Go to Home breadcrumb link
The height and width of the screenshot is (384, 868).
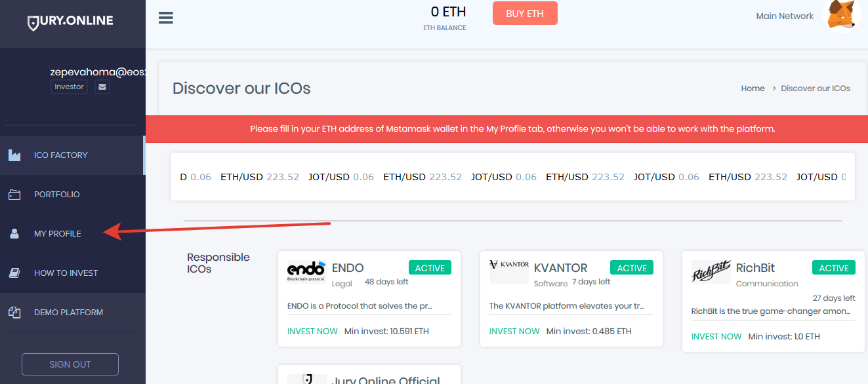coord(753,88)
